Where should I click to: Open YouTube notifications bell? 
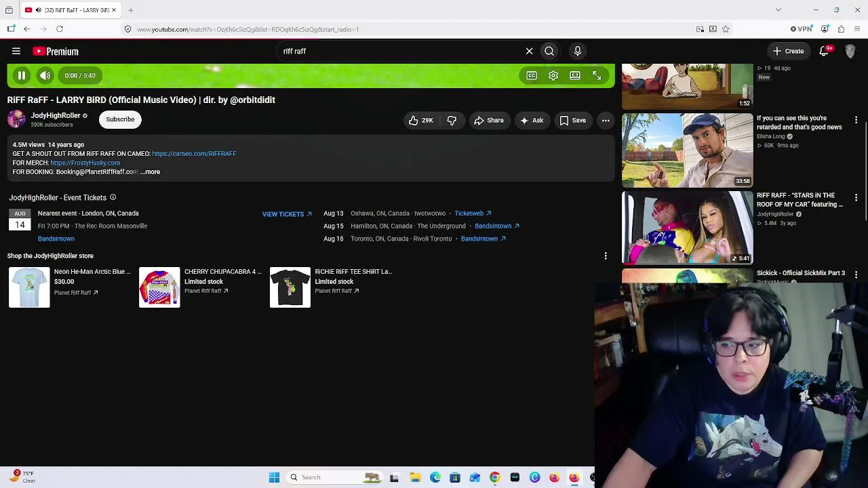tap(825, 51)
